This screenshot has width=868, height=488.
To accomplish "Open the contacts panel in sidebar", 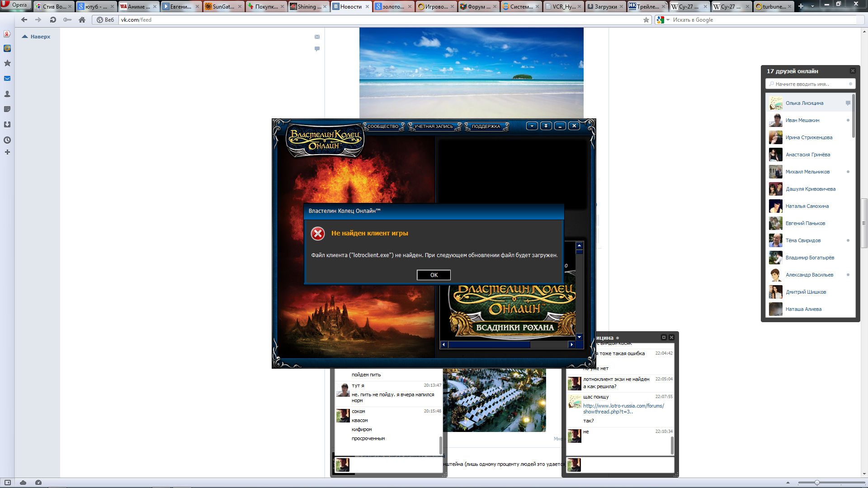I will [x=7, y=94].
